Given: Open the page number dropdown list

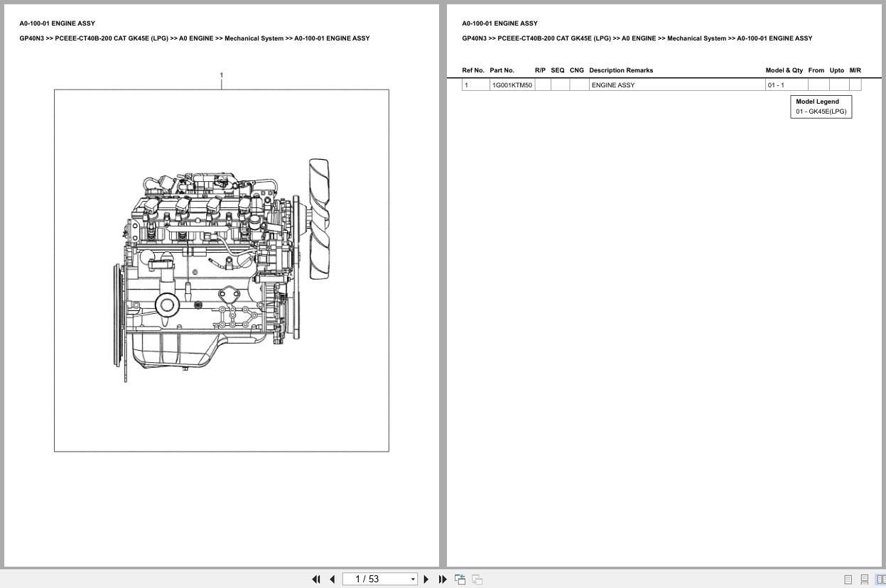Looking at the screenshot, I should coord(413,579).
